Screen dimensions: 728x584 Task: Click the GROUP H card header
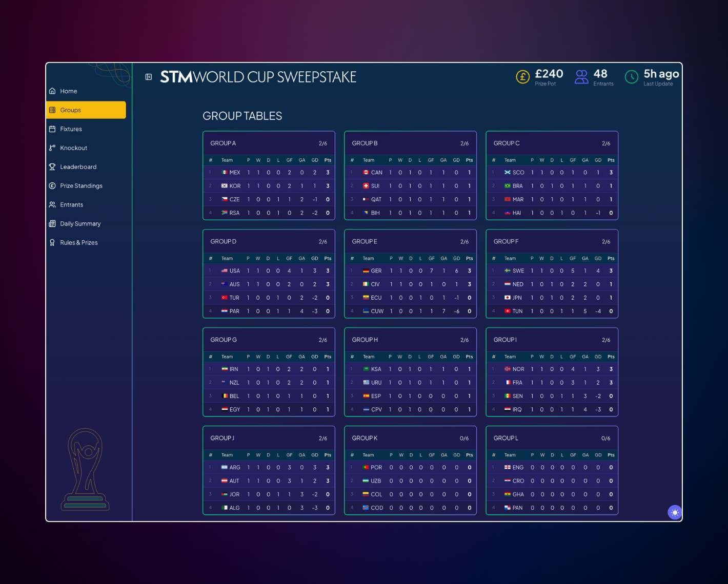click(410, 340)
